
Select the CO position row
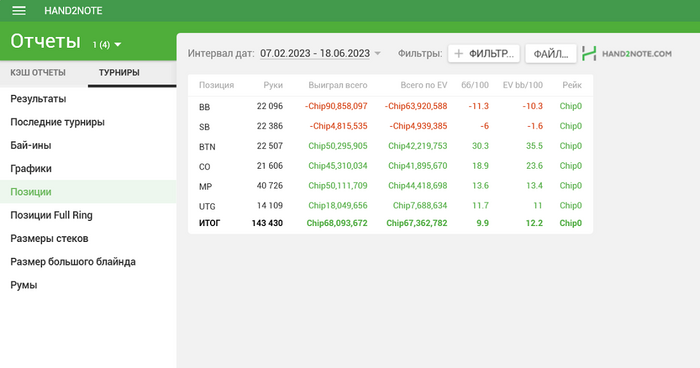tap(390, 166)
